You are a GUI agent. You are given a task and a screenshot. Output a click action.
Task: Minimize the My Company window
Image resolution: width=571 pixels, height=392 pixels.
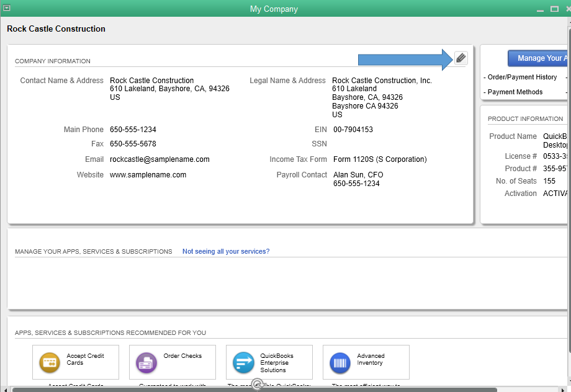tap(540, 9)
